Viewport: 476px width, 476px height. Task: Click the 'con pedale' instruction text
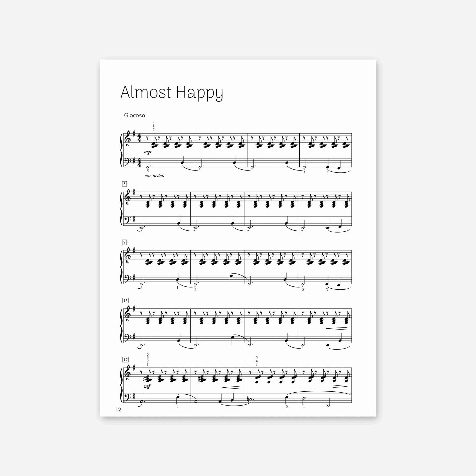point(155,176)
